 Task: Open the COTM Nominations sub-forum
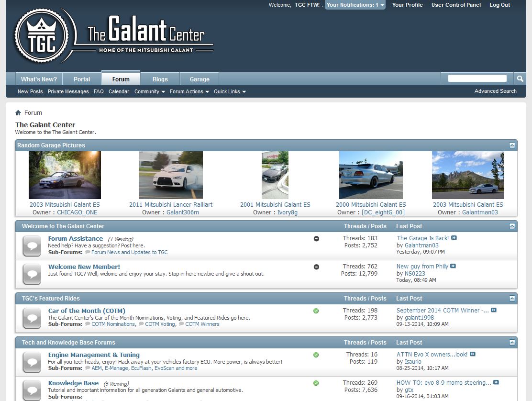click(x=113, y=324)
